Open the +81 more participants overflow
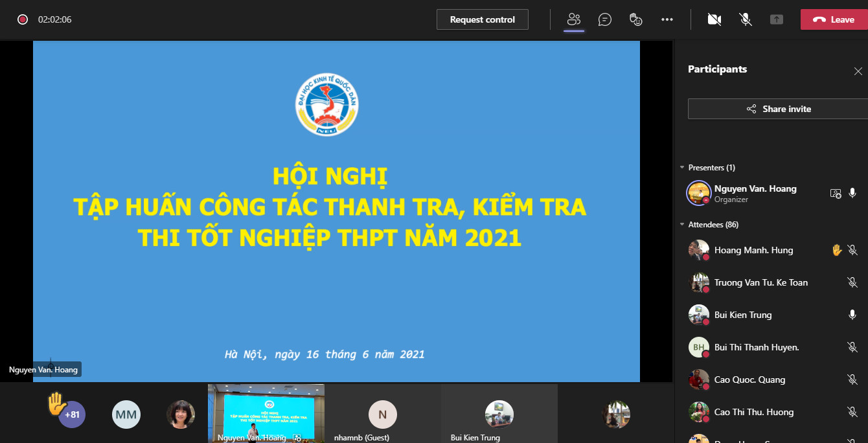Image resolution: width=868 pixels, height=443 pixels. (x=72, y=415)
